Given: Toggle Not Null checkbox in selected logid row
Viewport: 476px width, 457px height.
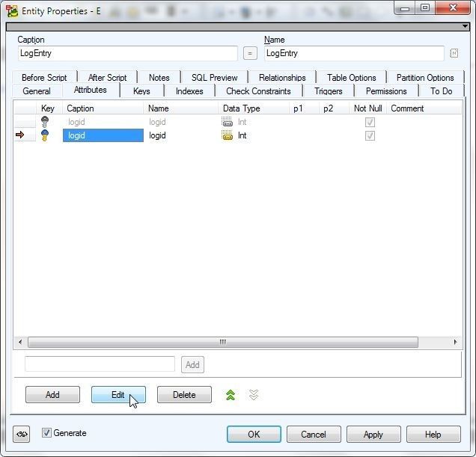Looking at the screenshot, I should pos(370,135).
